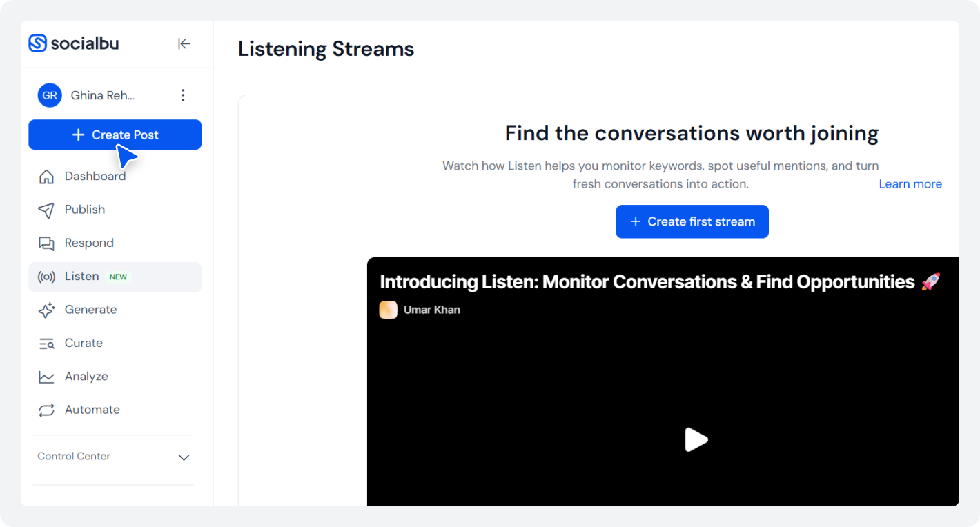Click the NEW badge beside Listen
This screenshot has width=980, height=527.
point(119,277)
